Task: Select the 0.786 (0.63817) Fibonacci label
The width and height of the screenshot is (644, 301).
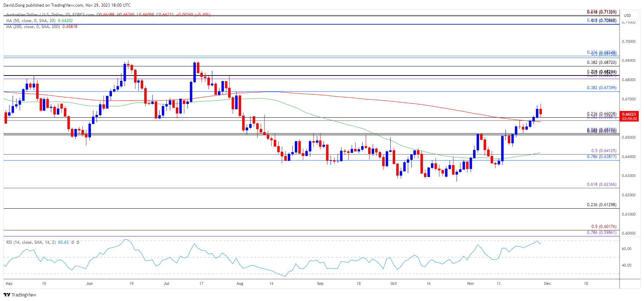Action: pos(602,157)
